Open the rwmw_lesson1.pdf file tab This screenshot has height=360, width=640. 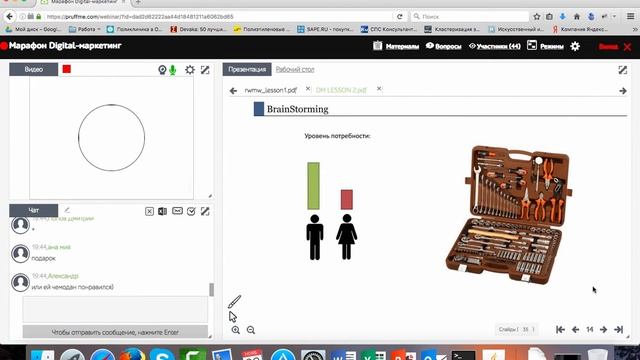point(271,90)
